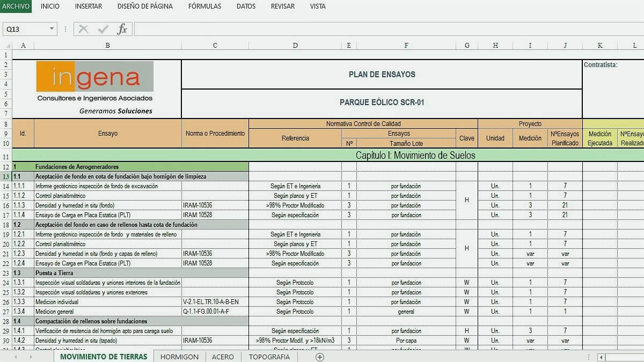This screenshot has width=644, height=362.
Task: Click previous sheet navigation arrow
Action: tap(16, 357)
